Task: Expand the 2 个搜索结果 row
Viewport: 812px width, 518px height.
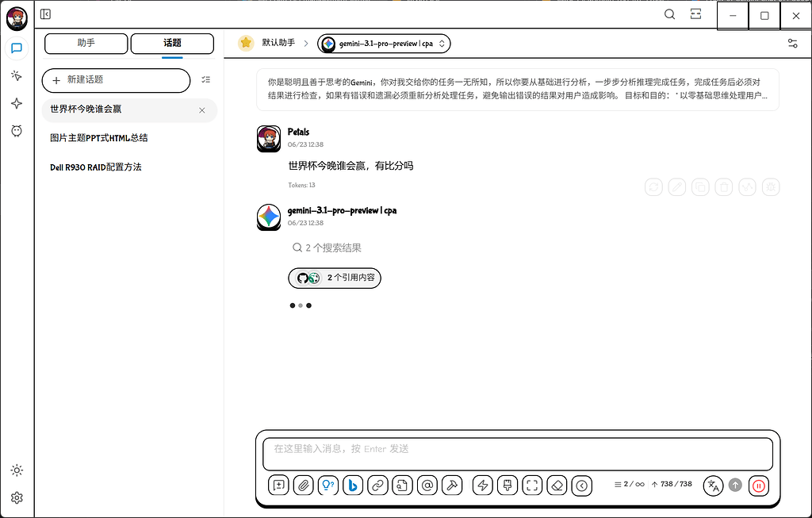Action: (327, 248)
